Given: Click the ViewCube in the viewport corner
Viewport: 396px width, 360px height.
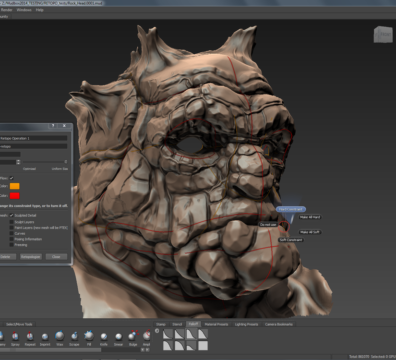Looking at the screenshot, I should coord(383,34).
